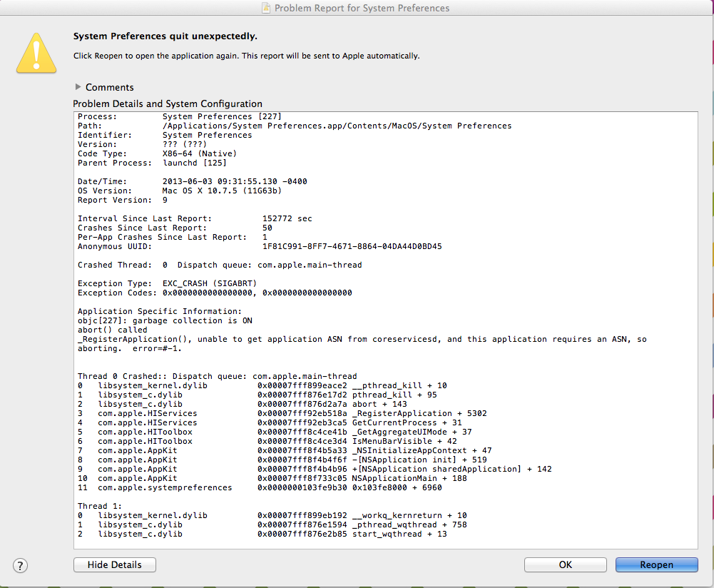Click 'Application Specific Information:' line
The image size is (714, 588).
tap(160, 311)
